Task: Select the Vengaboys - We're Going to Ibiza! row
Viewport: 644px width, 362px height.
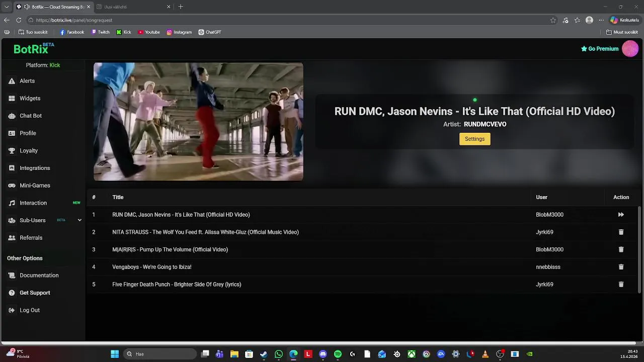Action: pyautogui.click(x=362, y=267)
